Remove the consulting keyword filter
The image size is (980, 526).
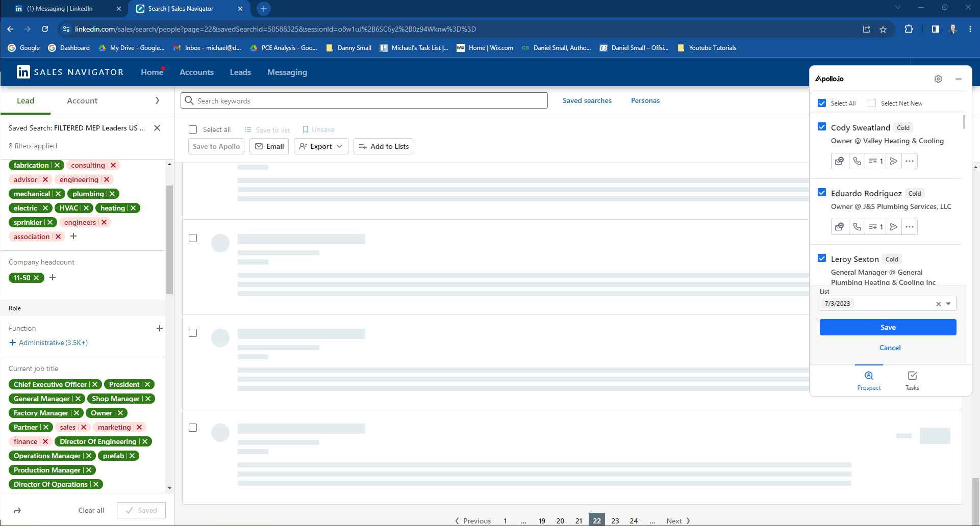[113, 165]
